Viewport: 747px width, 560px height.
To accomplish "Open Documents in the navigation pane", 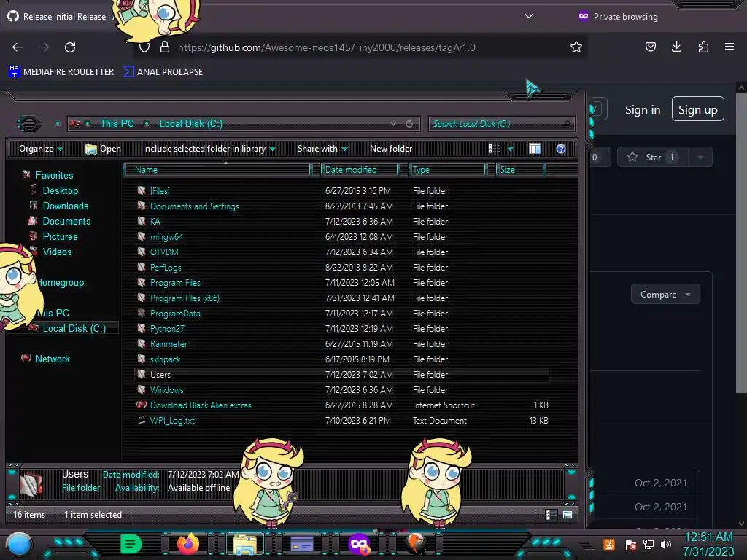I will tap(66, 221).
